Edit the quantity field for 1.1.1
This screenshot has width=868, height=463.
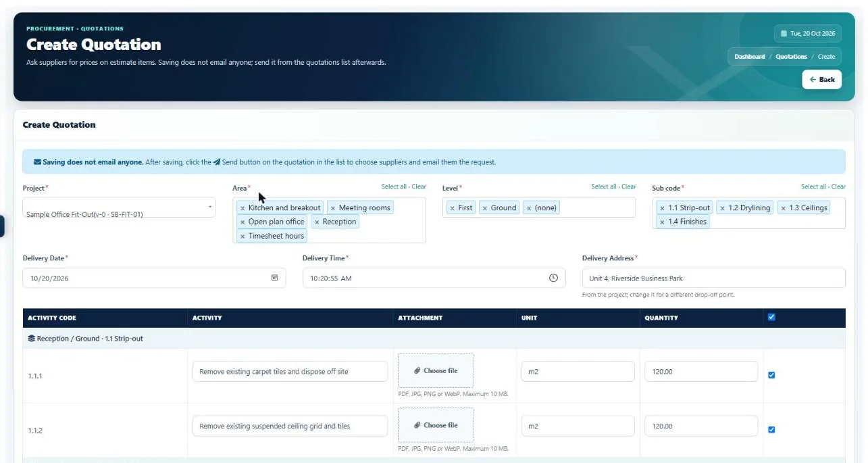coord(701,371)
